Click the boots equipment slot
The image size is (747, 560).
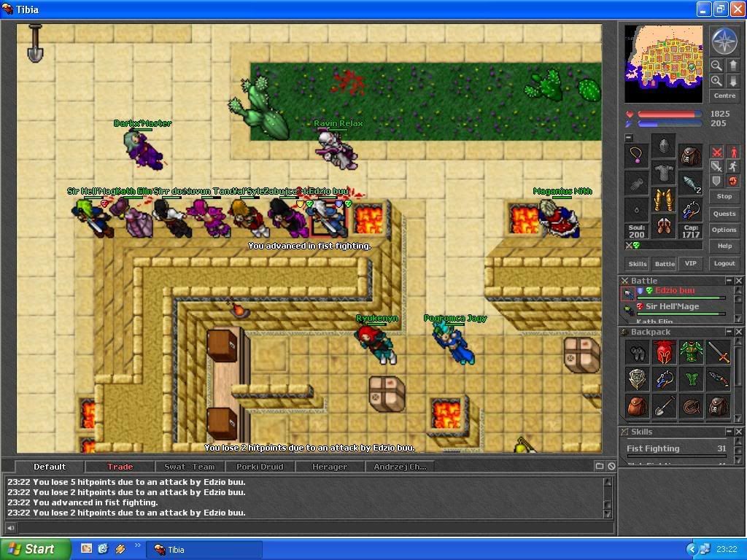664,226
